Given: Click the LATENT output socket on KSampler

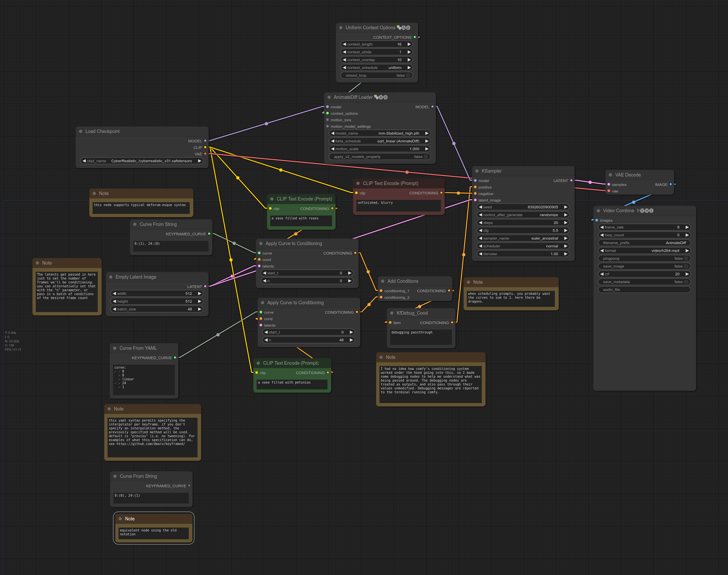Looking at the screenshot, I should [571, 180].
